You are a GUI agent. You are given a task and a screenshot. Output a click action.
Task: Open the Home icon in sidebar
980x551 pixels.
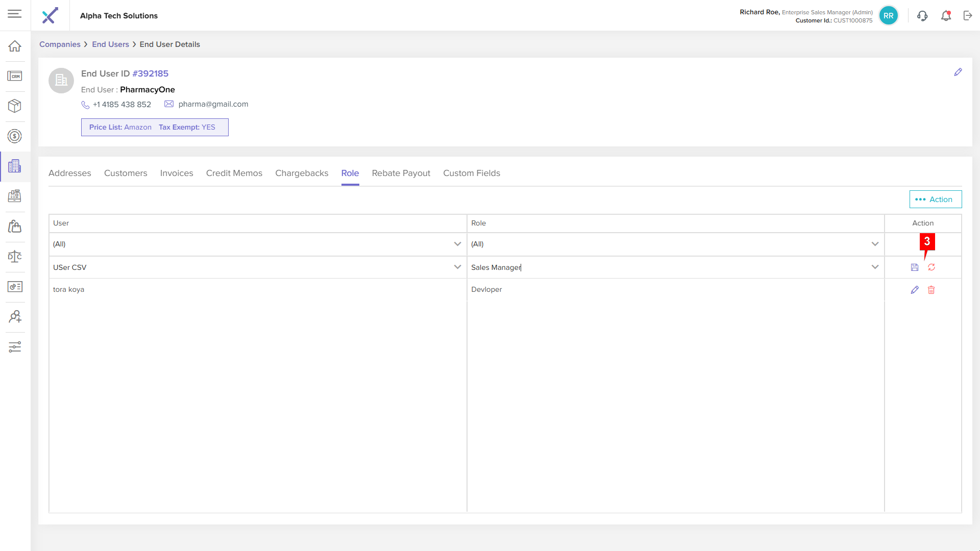tap(15, 46)
